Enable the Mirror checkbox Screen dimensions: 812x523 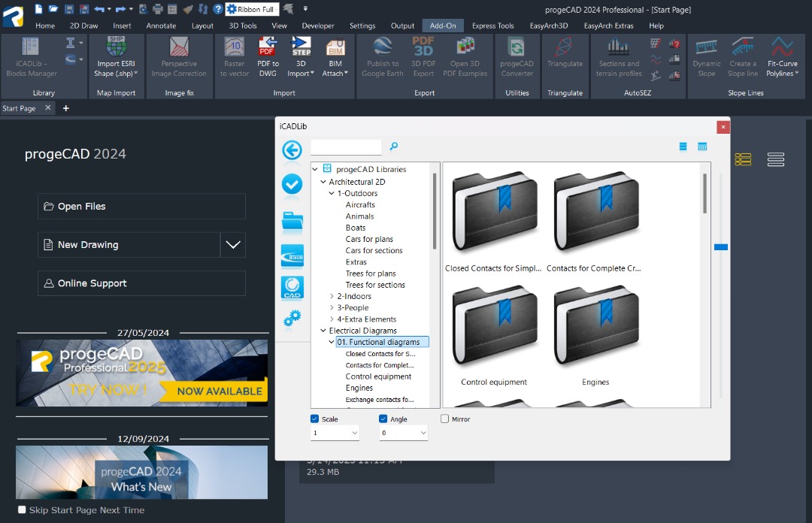tap(445, 419)
